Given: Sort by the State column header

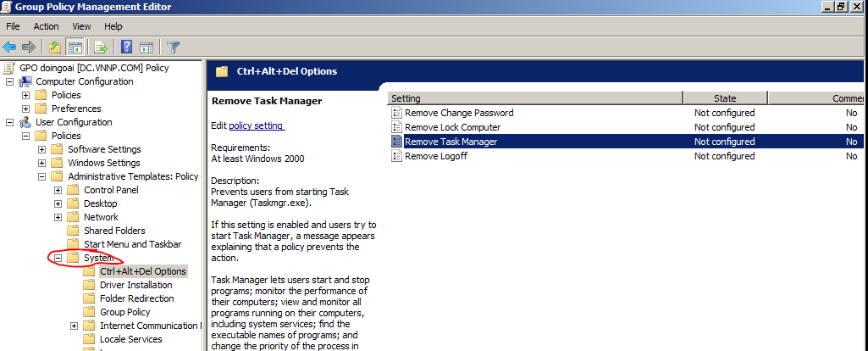Looking at the screenshot, I should pos(725,98).
